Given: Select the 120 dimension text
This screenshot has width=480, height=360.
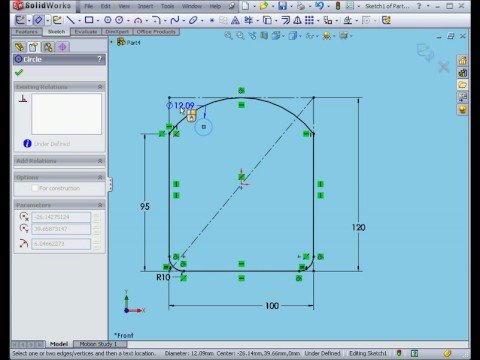Looking at the screenshot, I should [x=359, y=228].
